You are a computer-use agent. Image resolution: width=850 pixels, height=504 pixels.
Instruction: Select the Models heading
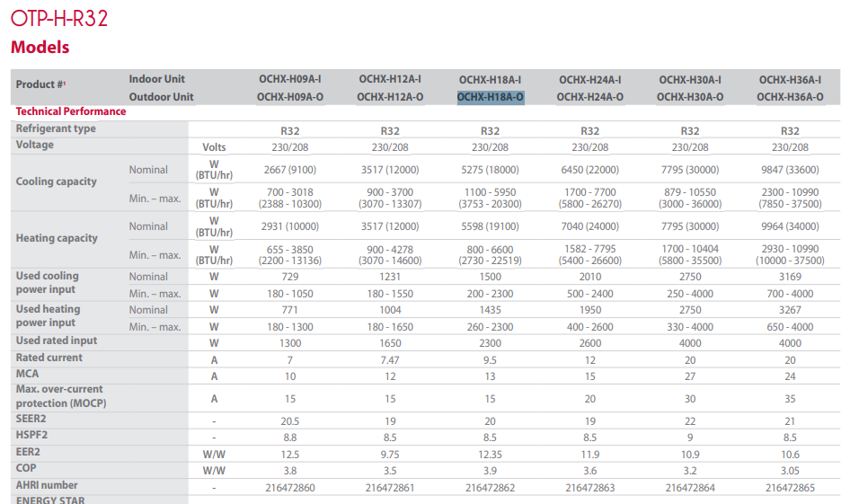(40, 47)
